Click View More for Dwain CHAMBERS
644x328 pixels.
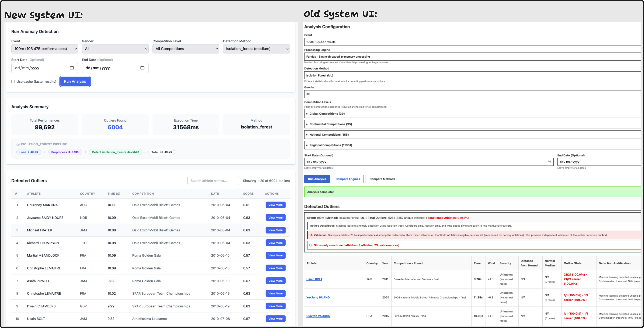pos(275,306)
